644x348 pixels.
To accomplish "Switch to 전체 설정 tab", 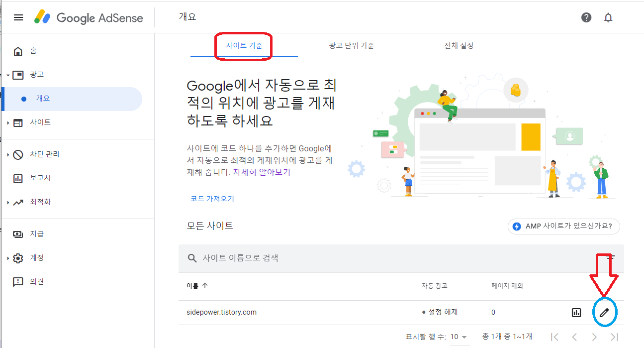I will click(x=459, y=46).
